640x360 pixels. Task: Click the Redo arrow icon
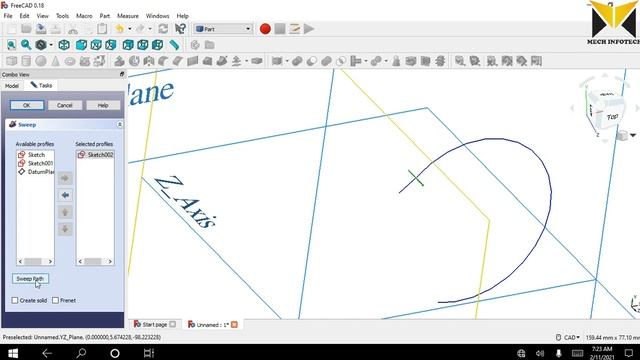140,29
